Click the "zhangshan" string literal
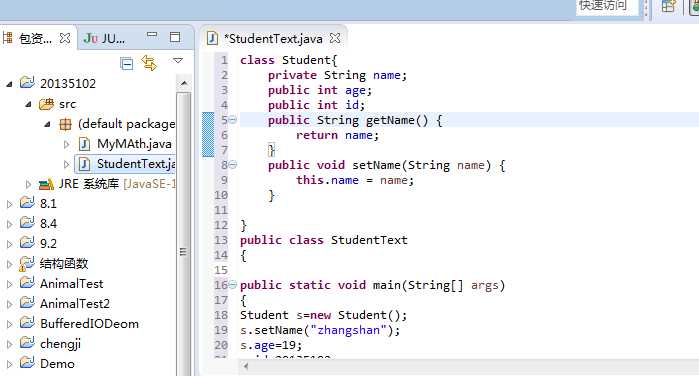699x376 pixels. (x=349, y=330)
